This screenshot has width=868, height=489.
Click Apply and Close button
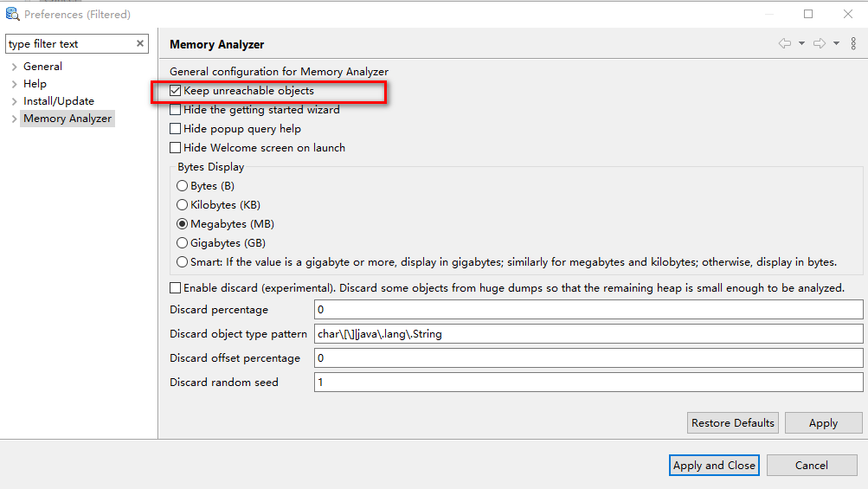click(714, 465)
